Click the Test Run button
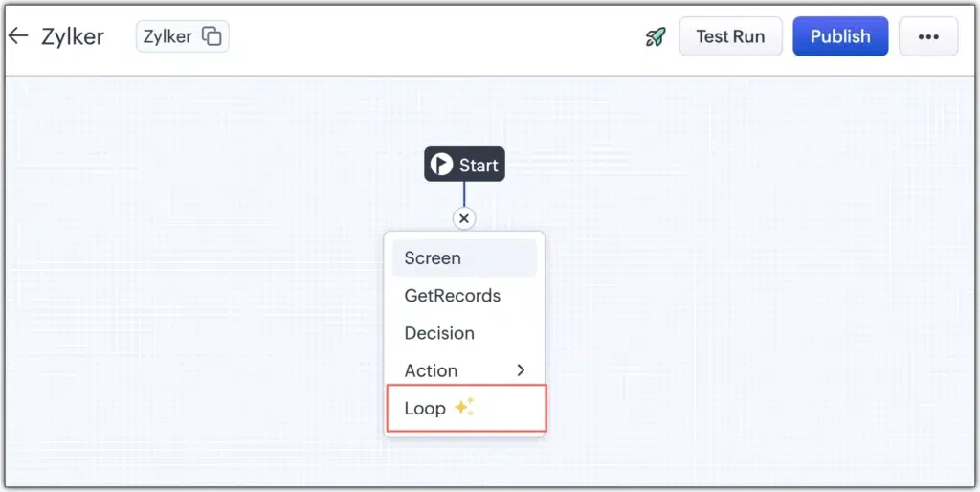 click(x=730, y=36)
